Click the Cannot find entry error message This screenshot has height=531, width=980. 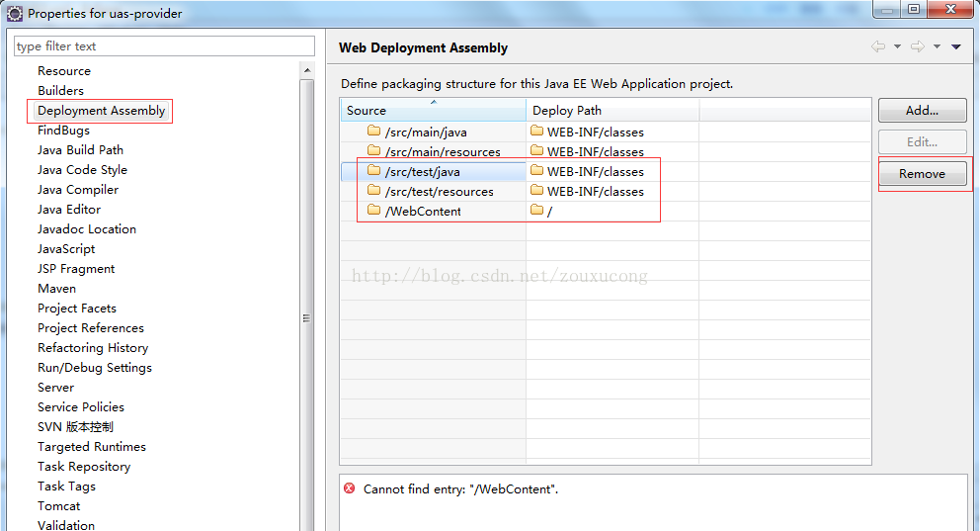tap(460, 489)
